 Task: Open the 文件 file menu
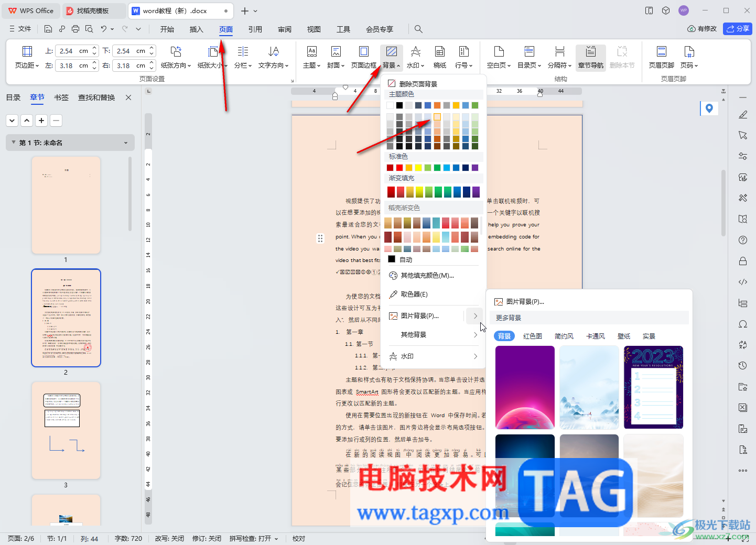(20, 29)
